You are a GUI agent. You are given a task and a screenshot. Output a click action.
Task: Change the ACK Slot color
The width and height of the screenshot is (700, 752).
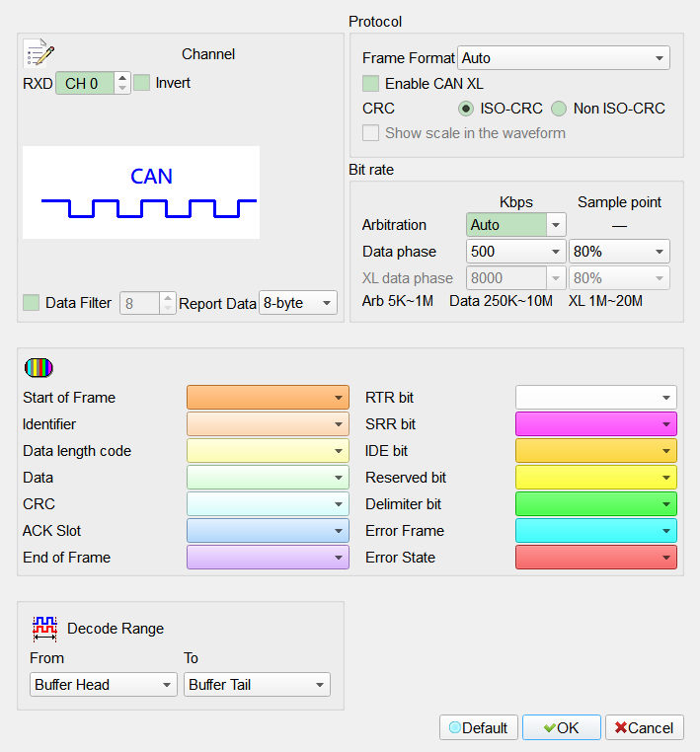pyautogui.click(x=268, y=530)
